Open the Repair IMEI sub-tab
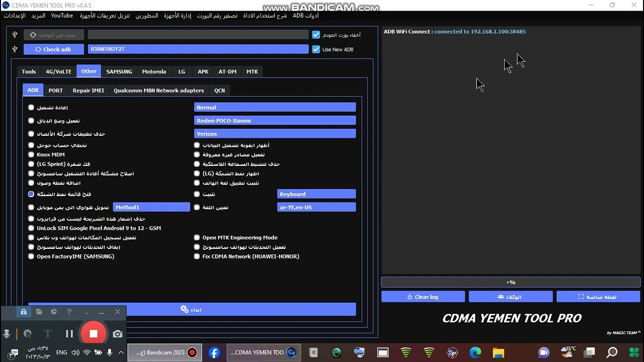 click(88, 90)
